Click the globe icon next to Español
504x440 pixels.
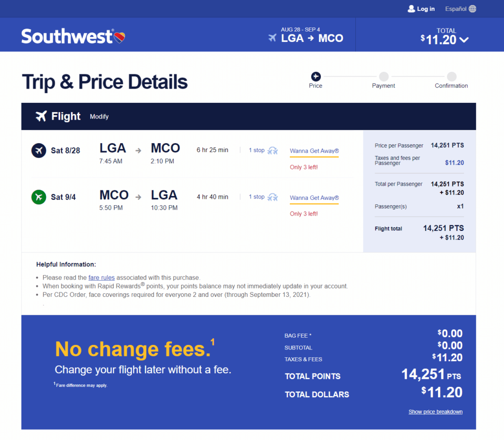click(x=472, y=9)
